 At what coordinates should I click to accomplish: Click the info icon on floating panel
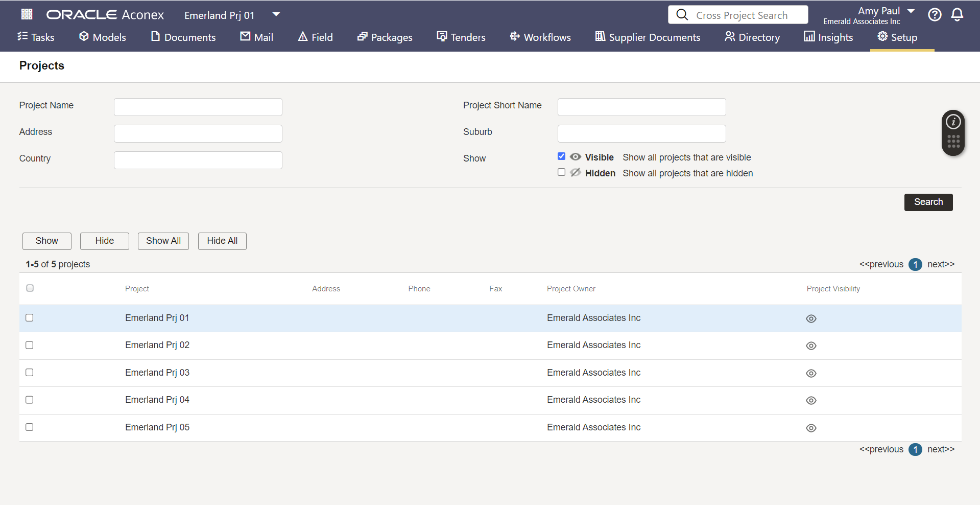(953, 122)
